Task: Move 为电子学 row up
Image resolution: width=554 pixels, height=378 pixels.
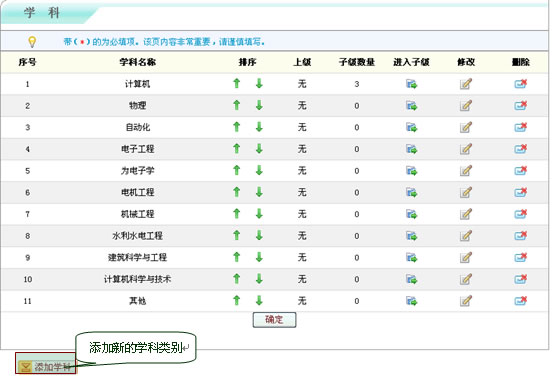Action: [237, 170]
